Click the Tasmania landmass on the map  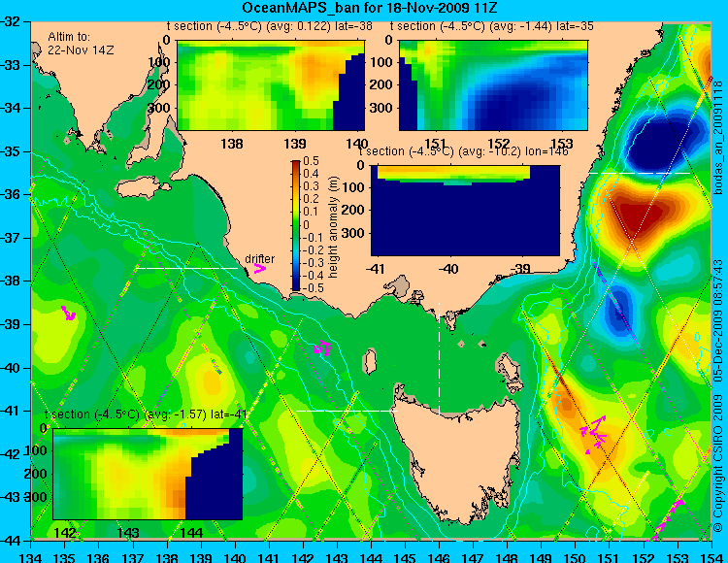[460, 457]
